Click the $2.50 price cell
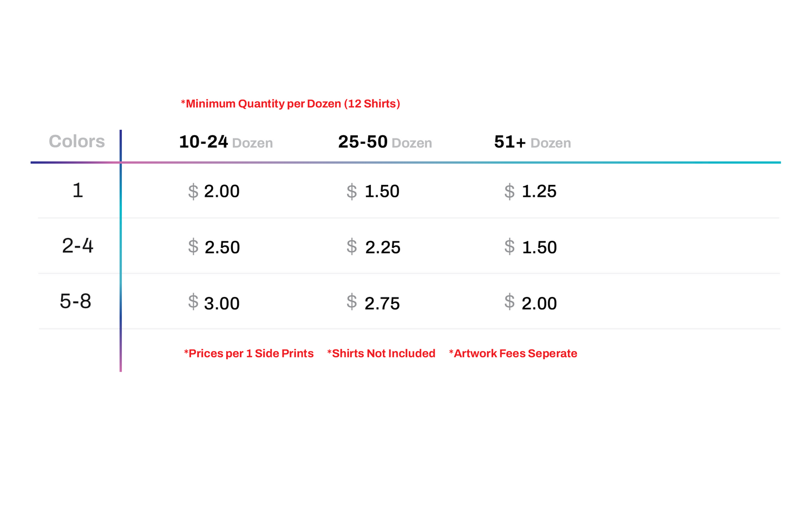This screenshot has width=812, height=510. click(x=214, y=247)
